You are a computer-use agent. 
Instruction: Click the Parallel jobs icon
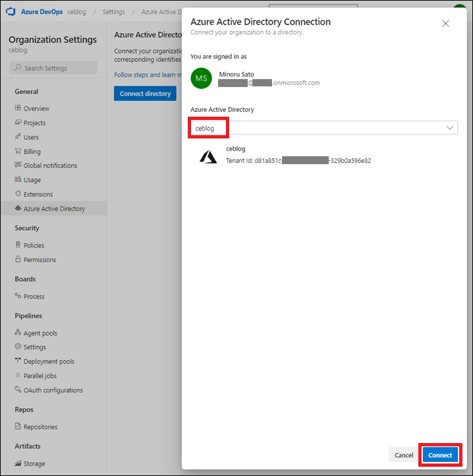[x=18, y=375]
